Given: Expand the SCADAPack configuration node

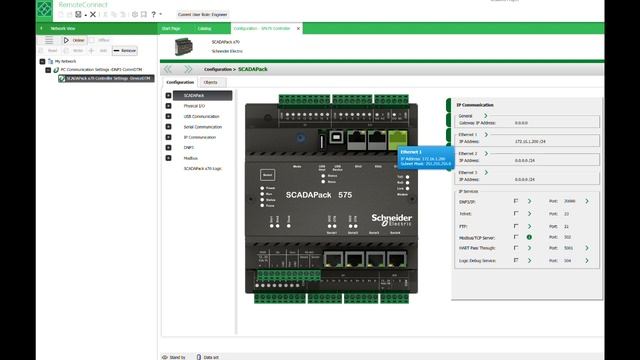Looking at the screenshot, I should point(168,96).
